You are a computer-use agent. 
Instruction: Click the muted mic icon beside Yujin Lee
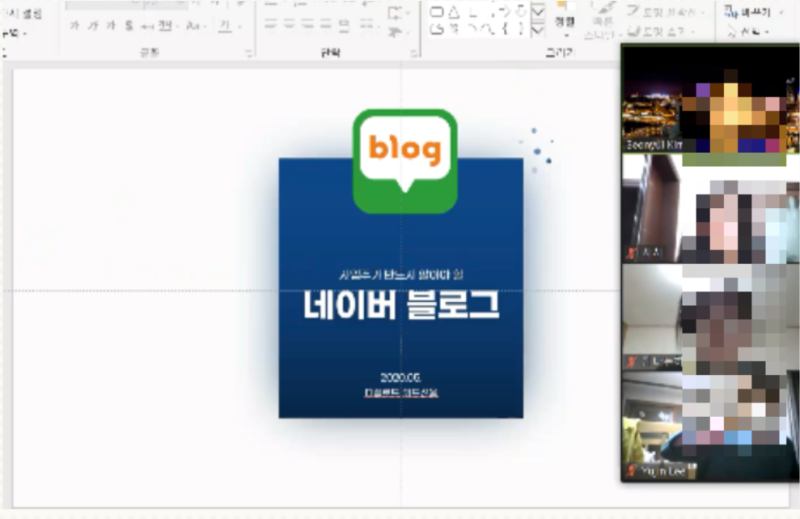click(x=632, y=471)
